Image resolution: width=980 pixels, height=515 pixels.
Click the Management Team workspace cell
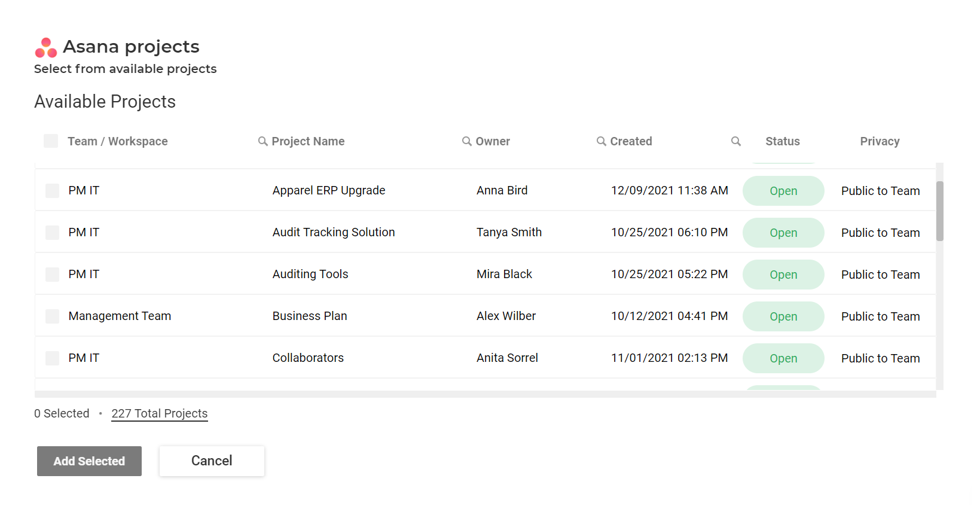[x=120, y=316]
